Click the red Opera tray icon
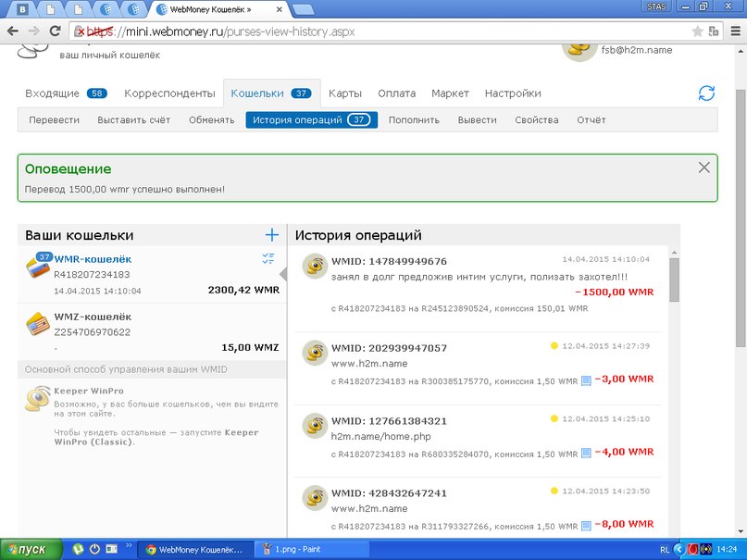Image resolution: width=747 pixels, height=560 pixels. point(692,549)
